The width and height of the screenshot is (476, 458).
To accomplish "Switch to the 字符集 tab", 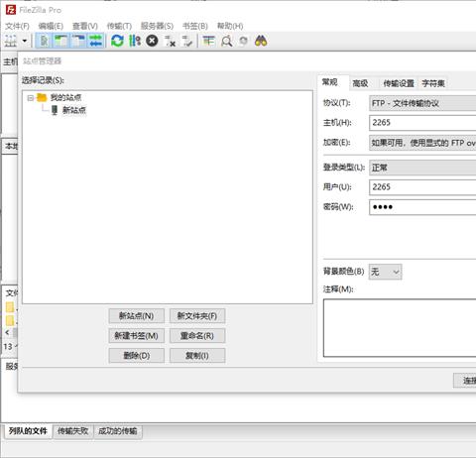I will 433,83.
